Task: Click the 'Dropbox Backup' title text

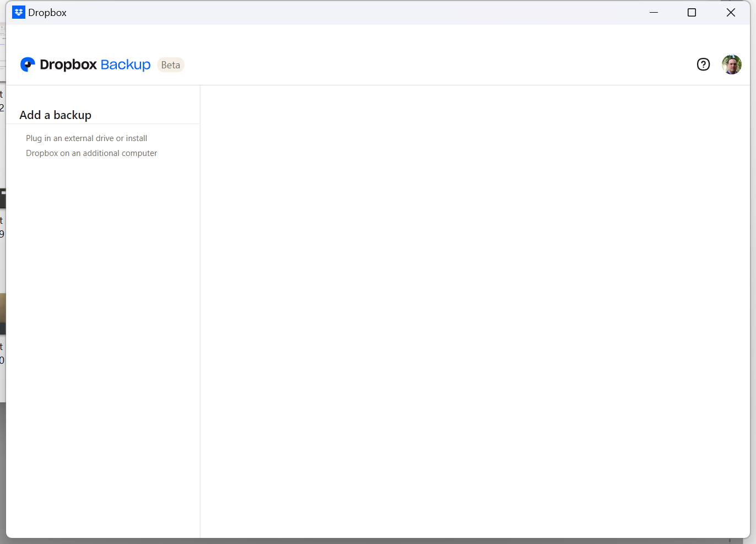Action: tap(95, 64)
